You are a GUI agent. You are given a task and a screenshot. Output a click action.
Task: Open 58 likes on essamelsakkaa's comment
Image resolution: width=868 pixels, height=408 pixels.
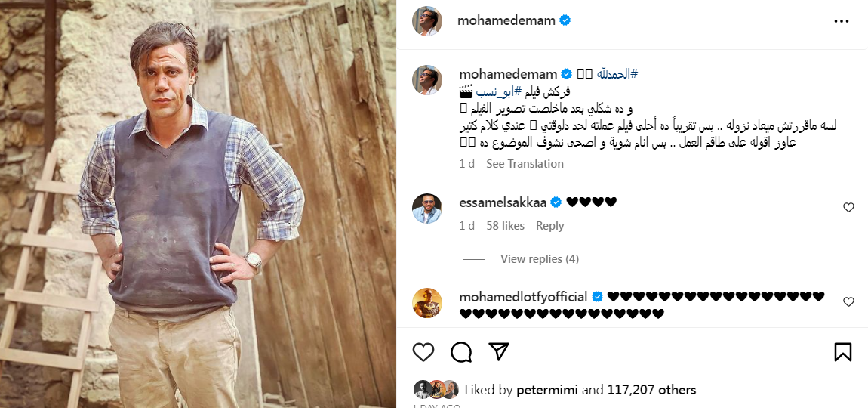(x=506, y=226)
